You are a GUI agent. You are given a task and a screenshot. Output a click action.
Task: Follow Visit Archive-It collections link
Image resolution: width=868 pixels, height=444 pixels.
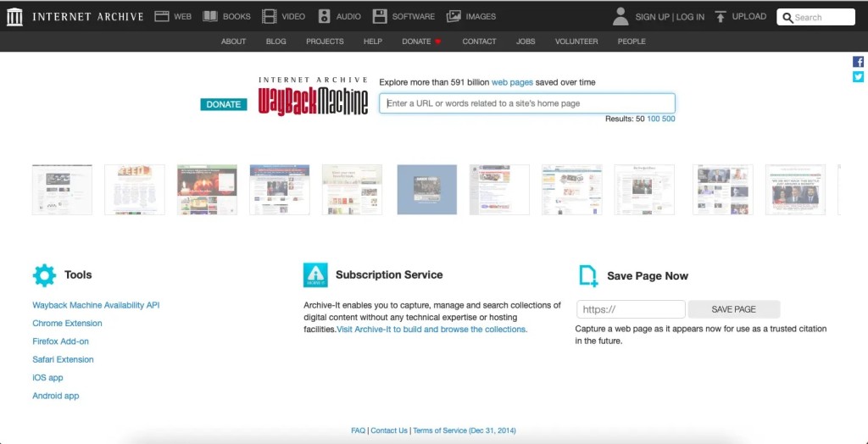coord(432,330)
